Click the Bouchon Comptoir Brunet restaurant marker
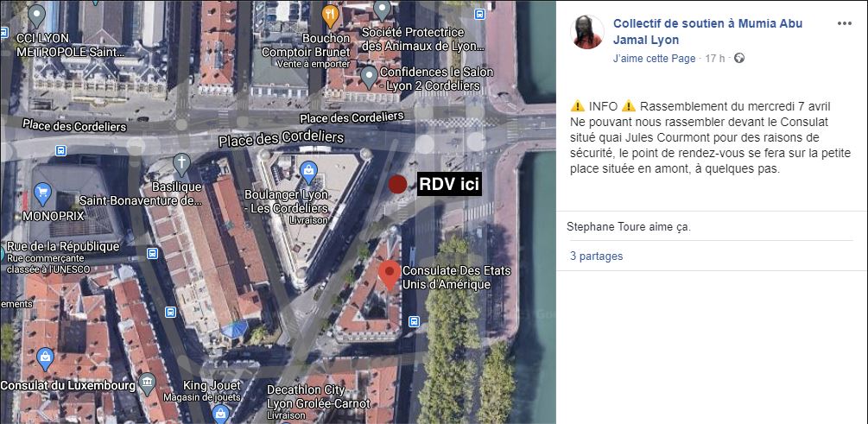 [x=331, y=16]
